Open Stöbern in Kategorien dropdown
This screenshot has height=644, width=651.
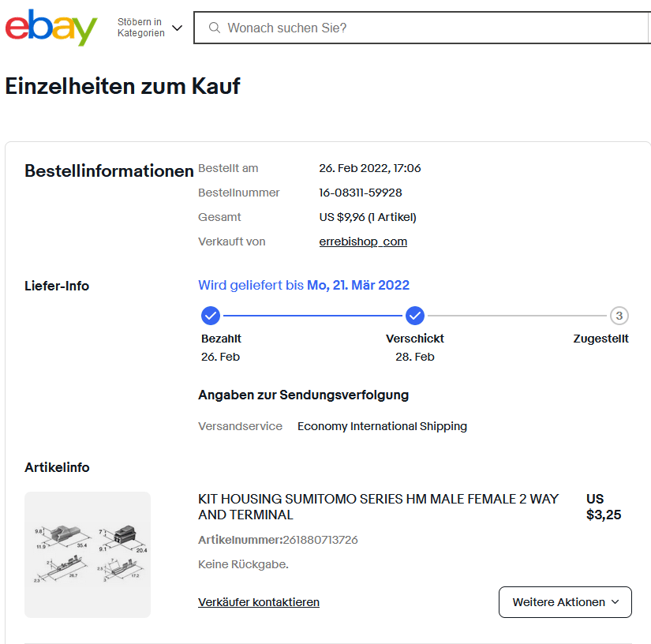click(142, 28)
